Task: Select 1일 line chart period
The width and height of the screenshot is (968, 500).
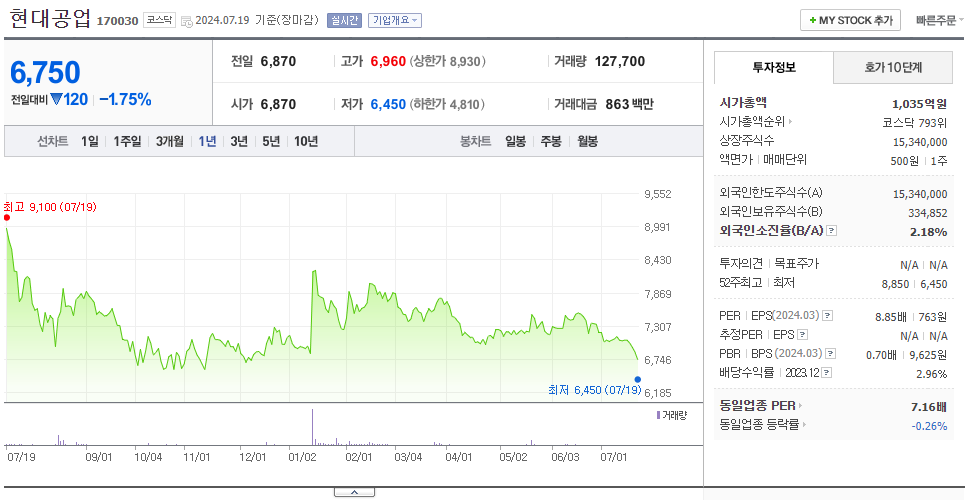Action: (x=90, y=141)
